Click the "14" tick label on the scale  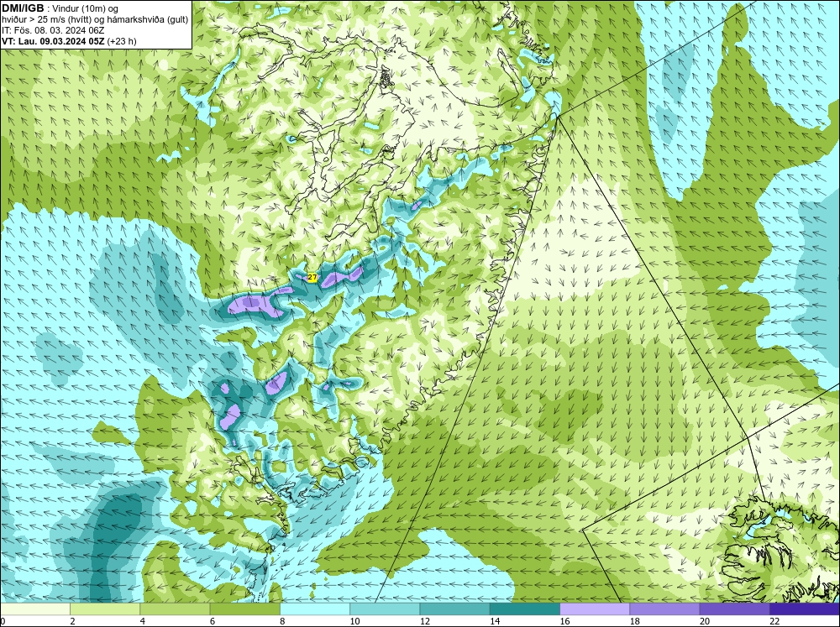(x=495, y=621)
